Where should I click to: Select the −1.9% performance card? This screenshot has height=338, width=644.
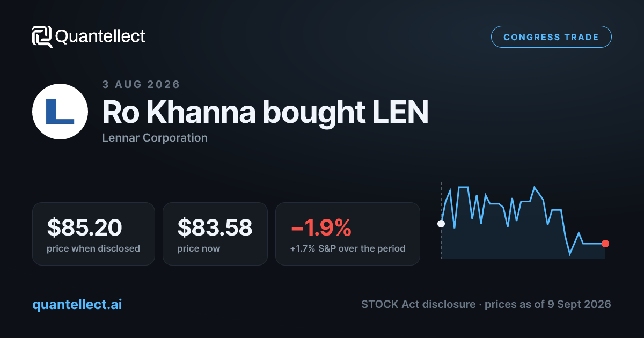[x=348, y=233]
